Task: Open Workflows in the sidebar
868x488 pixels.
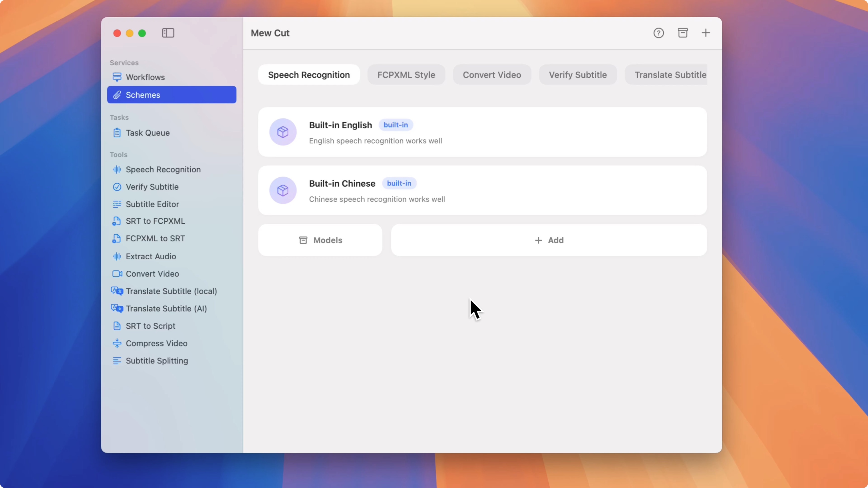Action: 145,77
